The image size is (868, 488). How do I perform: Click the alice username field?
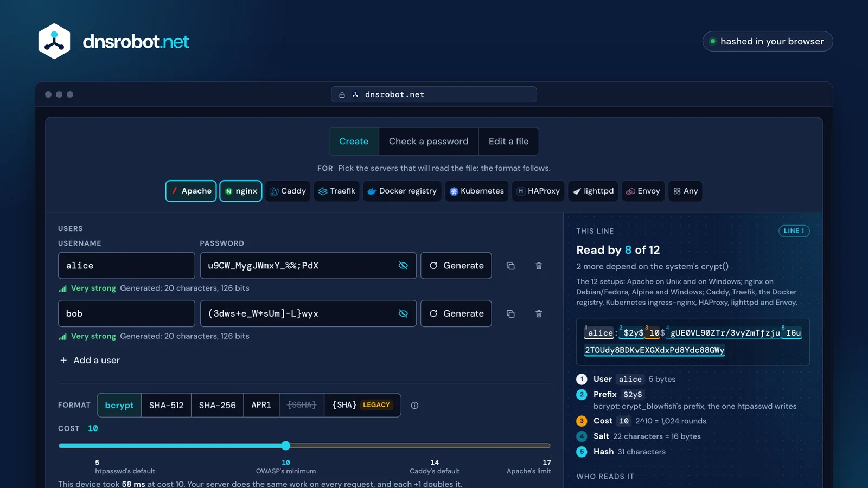[126, 266]
